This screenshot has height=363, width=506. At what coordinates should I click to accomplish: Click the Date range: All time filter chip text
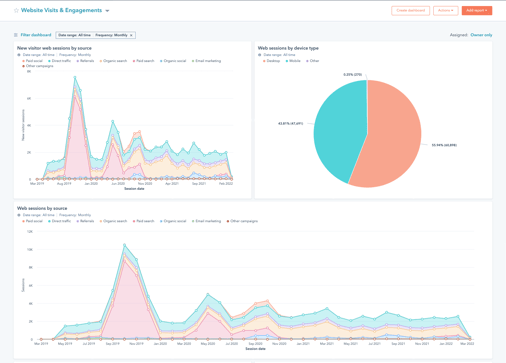[x=74, y=35]
